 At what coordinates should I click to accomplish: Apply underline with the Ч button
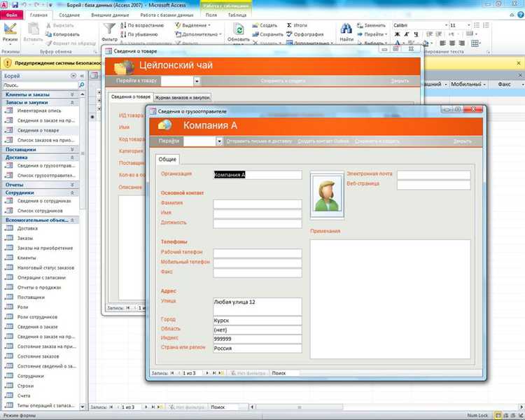(x=416, y=34)
